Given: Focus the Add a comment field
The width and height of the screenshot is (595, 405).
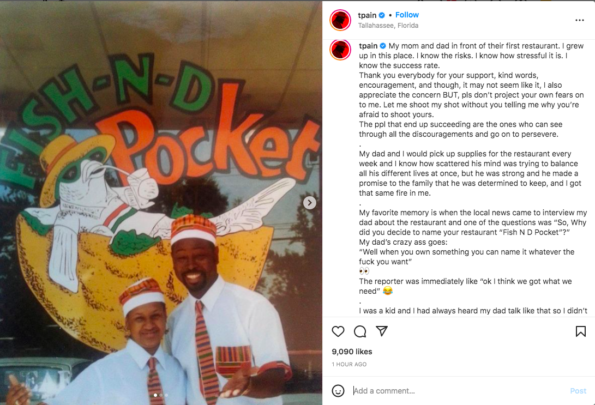Looking at the screenshot, I should pyautogui.click(x=459, y=391).
